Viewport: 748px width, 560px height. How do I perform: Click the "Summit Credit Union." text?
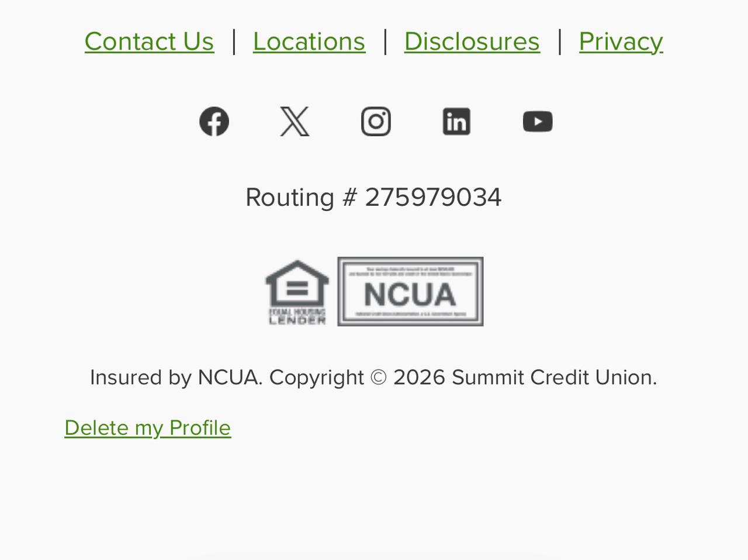coord(554,378)
